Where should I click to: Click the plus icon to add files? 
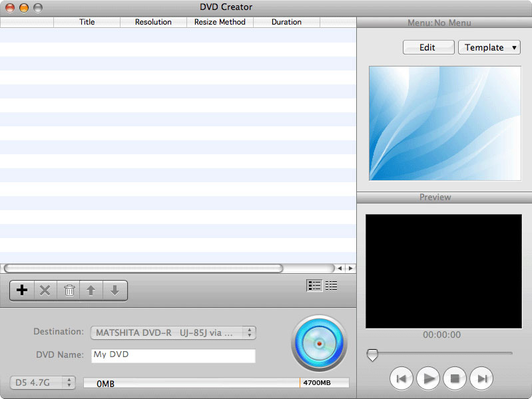22,291
